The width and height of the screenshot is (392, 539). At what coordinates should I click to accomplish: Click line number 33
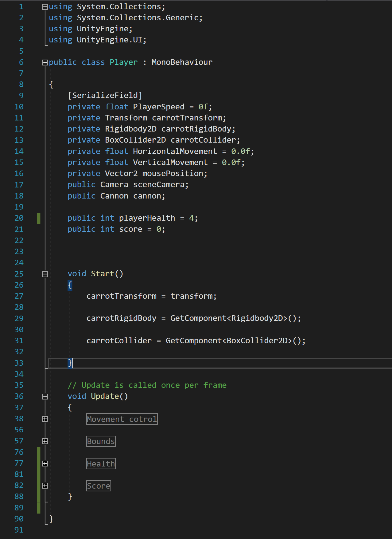pos(19,363)
